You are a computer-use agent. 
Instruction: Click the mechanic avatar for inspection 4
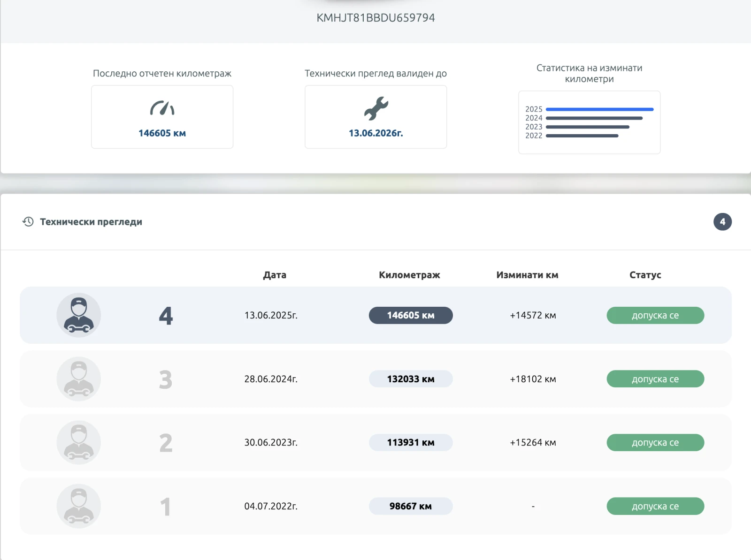pyautogui.click(x=79, y=315)
